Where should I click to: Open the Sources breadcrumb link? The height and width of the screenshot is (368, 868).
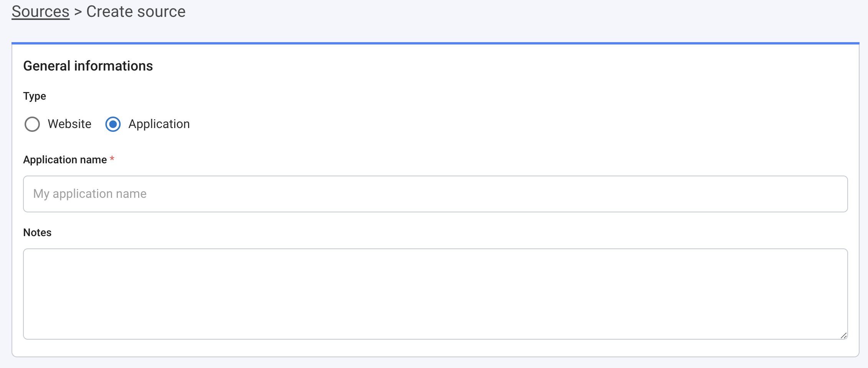(40, 11)
